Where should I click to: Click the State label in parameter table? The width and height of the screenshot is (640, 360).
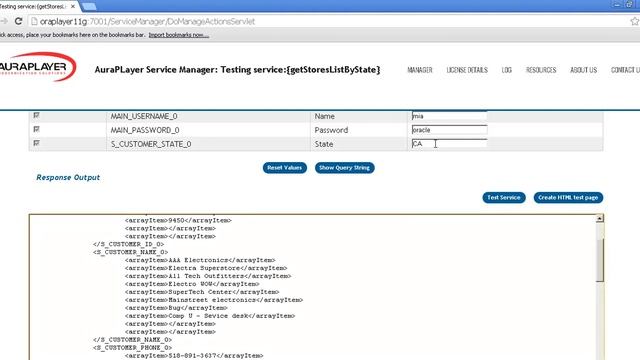(324, 144)
